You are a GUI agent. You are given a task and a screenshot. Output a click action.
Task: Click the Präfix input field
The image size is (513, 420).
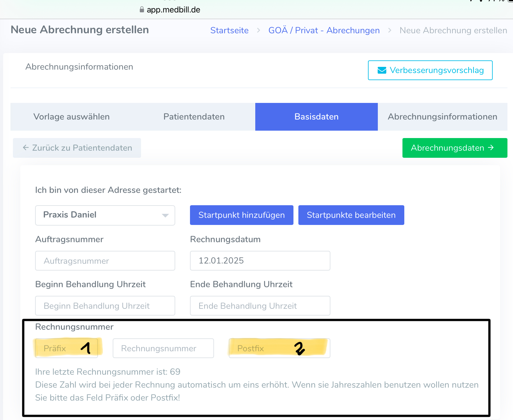click(x=67, y=348)
